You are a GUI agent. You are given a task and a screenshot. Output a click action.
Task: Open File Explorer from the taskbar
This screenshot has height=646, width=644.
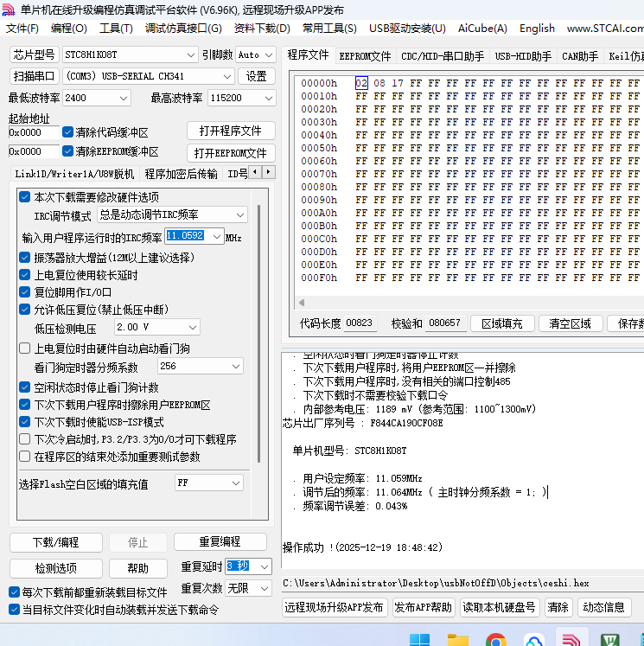[458, 641]
